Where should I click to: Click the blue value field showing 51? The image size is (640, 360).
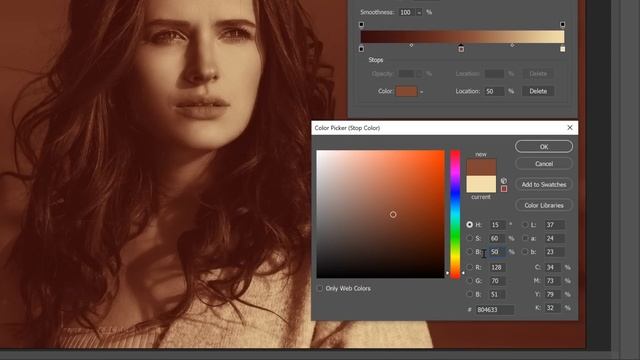click(x=498, y=294)
